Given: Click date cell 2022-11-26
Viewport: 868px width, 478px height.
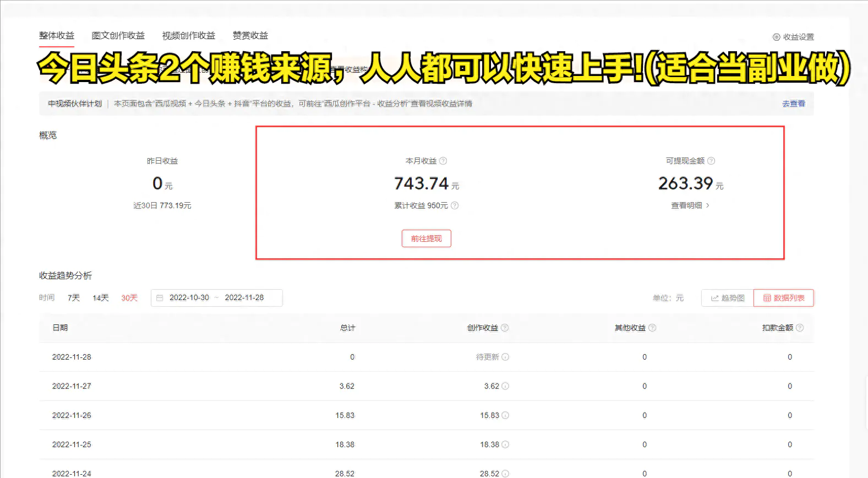Looking at the screenshot, I should 72,415.
